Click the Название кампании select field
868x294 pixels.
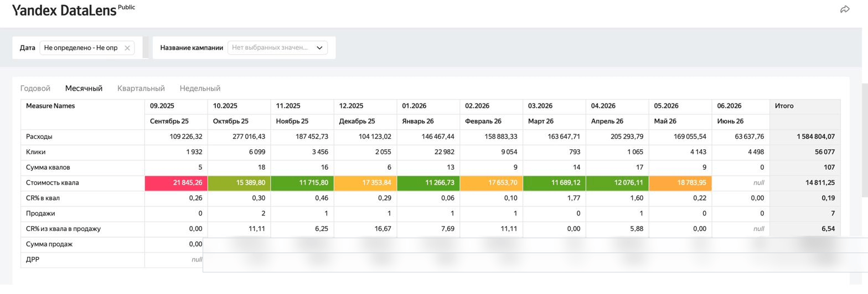[x=277, y=48]
